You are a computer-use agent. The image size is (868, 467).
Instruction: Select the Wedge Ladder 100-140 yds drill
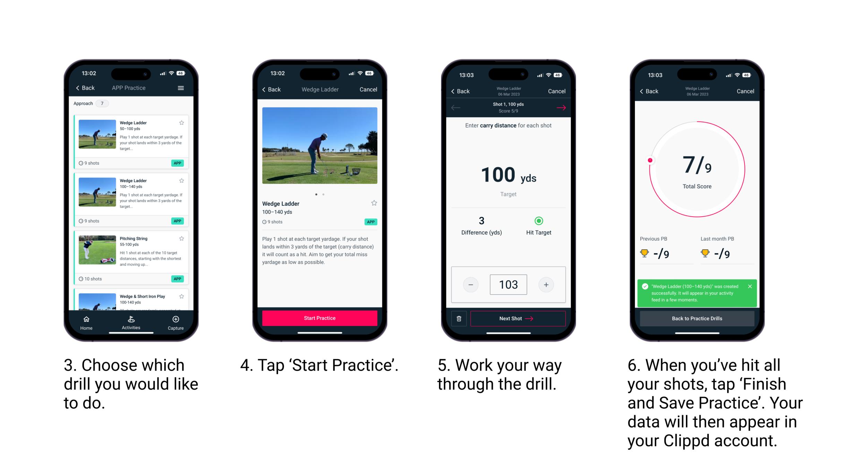pos(131,195)
